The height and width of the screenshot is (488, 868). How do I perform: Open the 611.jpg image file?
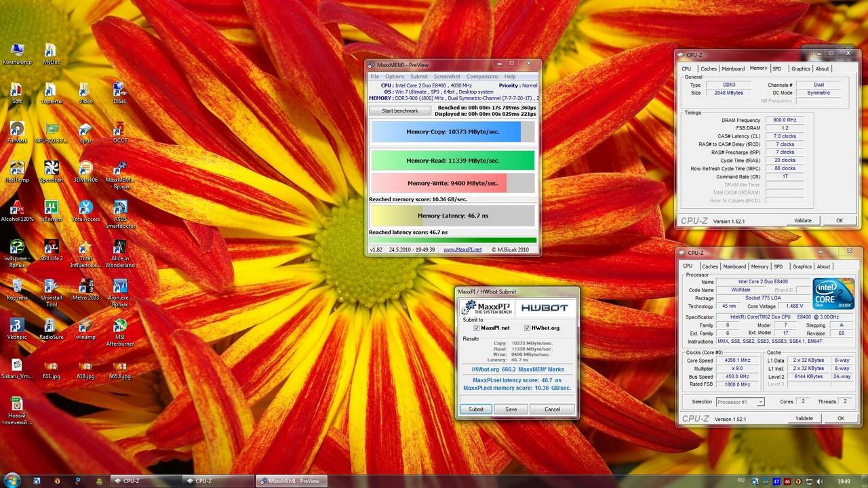coord(52,369)
